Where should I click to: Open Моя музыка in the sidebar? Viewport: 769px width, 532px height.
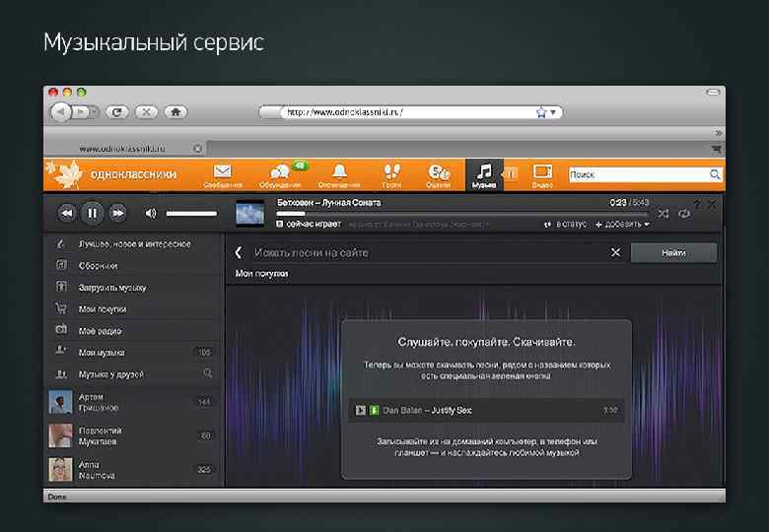(133, 353)
